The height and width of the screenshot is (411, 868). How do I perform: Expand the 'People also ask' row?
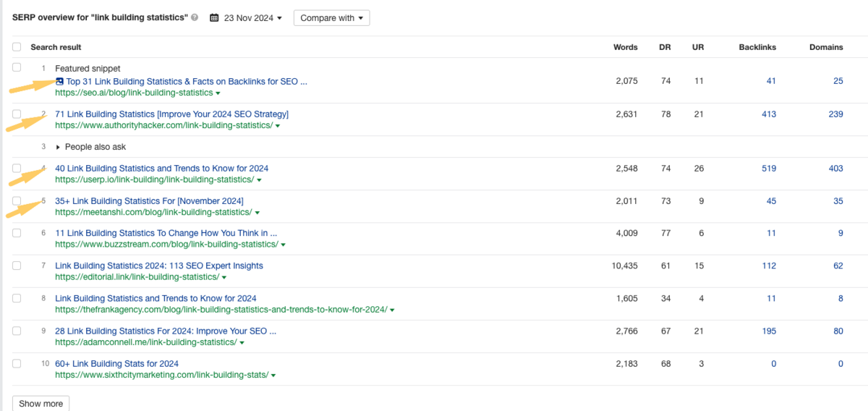click(x=90, y=147)
